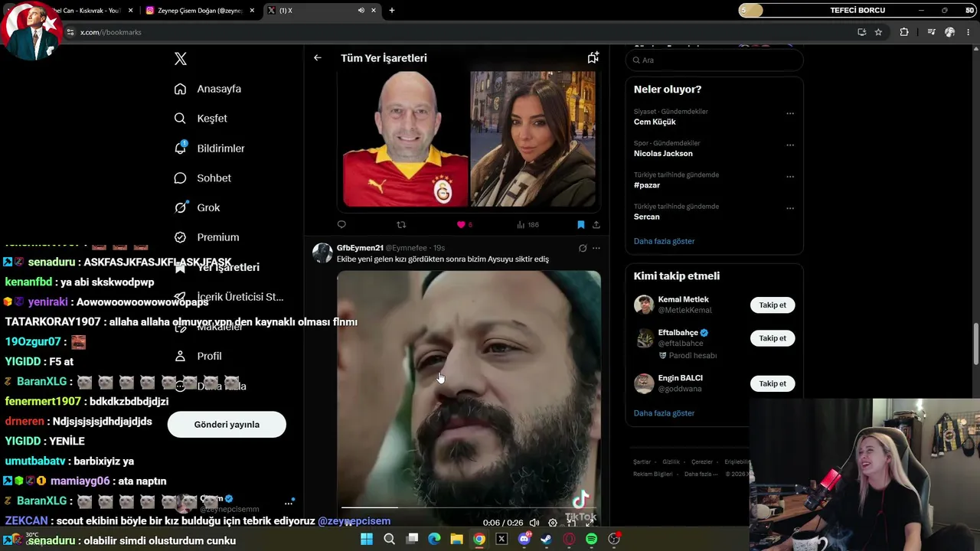Open more options for Sercan trend
The width and height of the screenshot is (980, 551).
[x=790, y=208]
